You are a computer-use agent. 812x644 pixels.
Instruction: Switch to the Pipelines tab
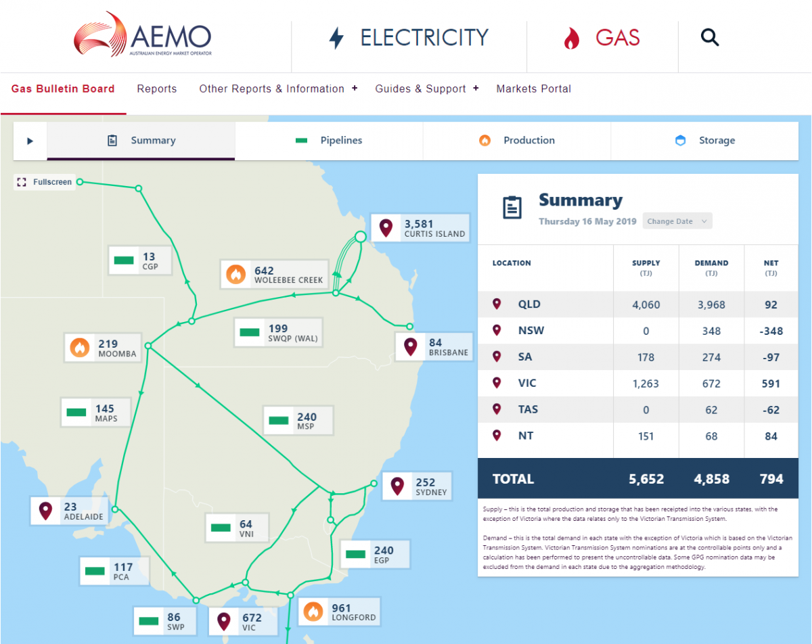328,140
